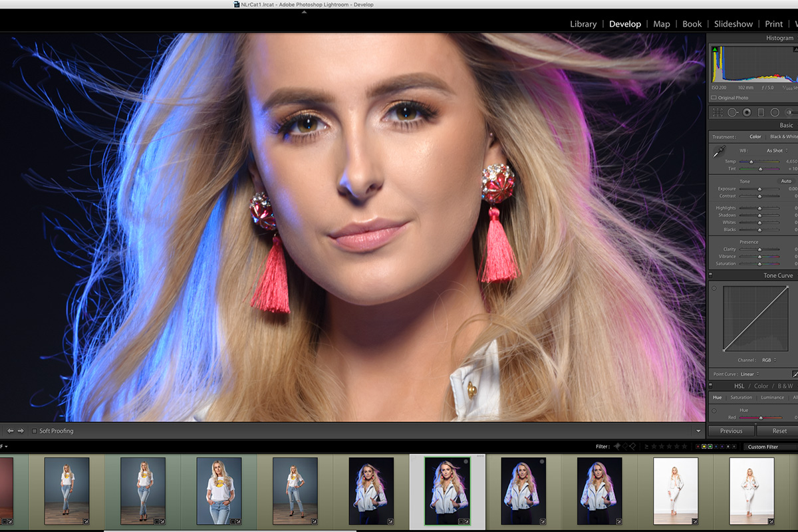Click the Vibrance slider handle
Screen dimensions: 798x532
click(x=759, y=257)
